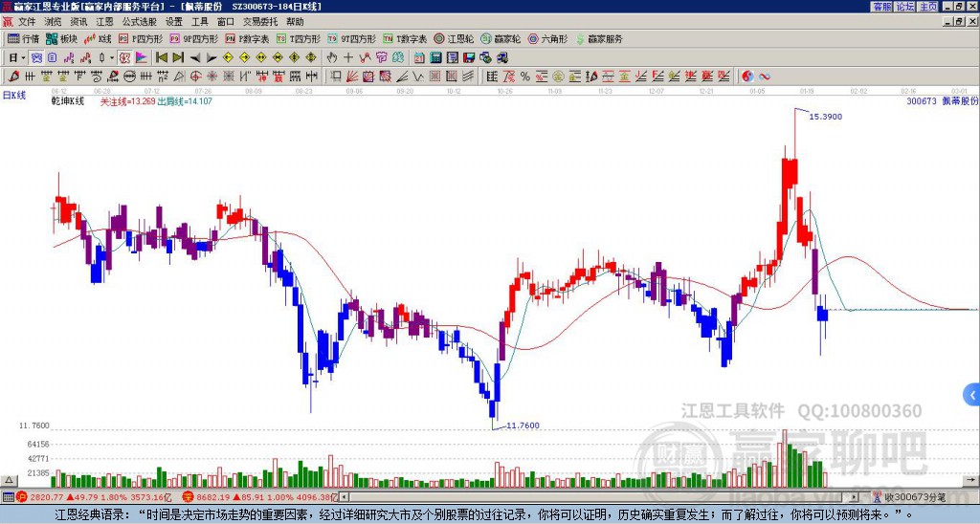Go to the 主页 homepage link
980x524 pixels.
(928, 7)
